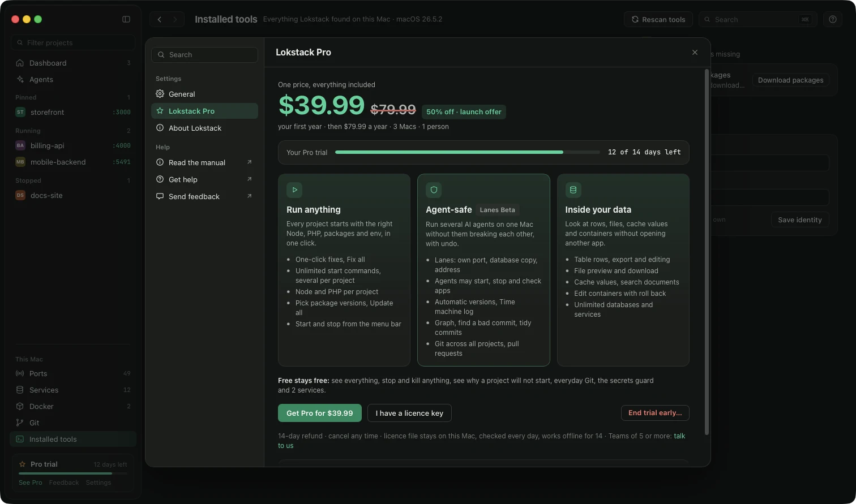Open the Ports section
Screen dimensions: 856x504
pyautogui.click(x=73, y=373)
